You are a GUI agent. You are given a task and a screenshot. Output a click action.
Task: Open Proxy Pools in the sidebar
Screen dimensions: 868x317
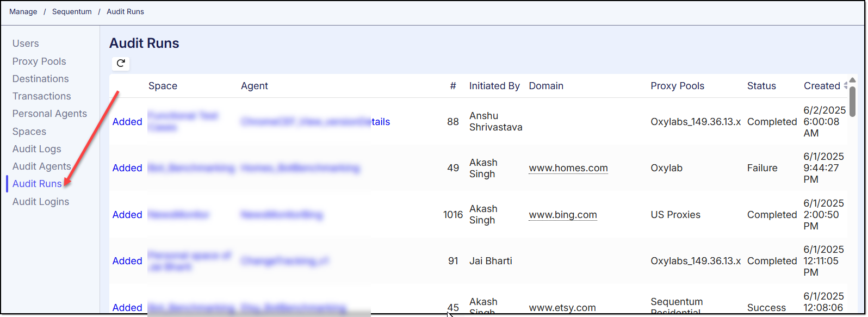[39, 61]
